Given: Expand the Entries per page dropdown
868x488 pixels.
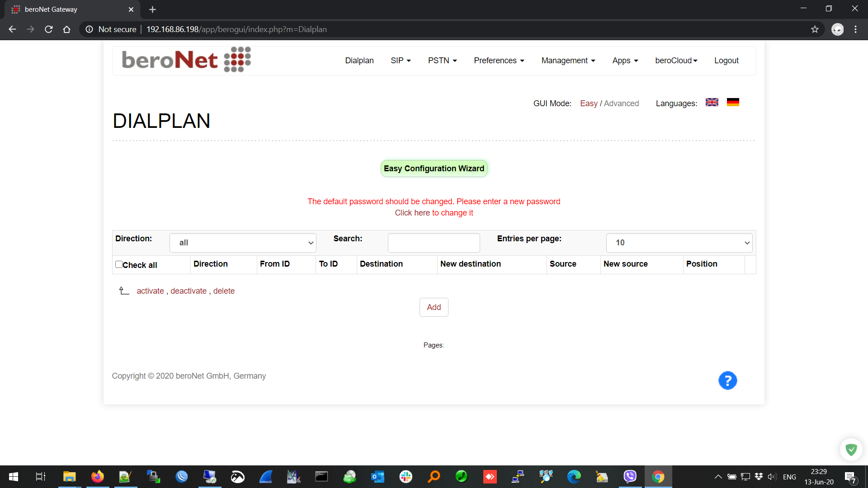Looking at the screenshot, I should pyautogui.click(x=679, y=243).
